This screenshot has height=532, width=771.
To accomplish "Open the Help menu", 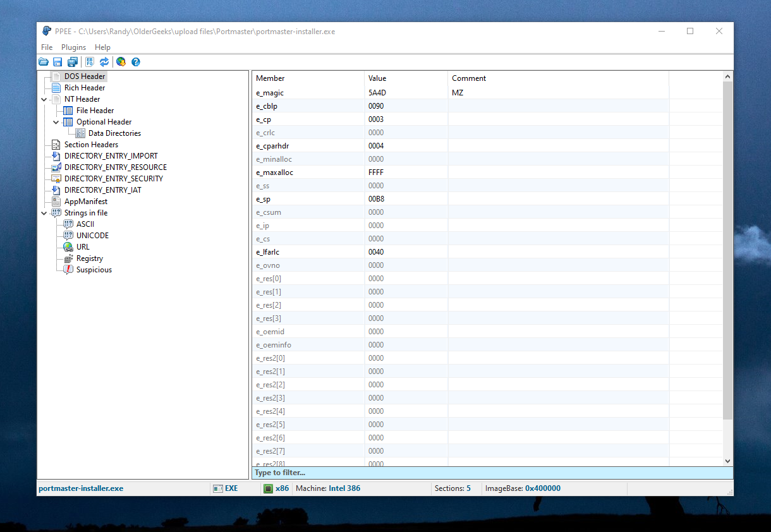I will (102, 47).
